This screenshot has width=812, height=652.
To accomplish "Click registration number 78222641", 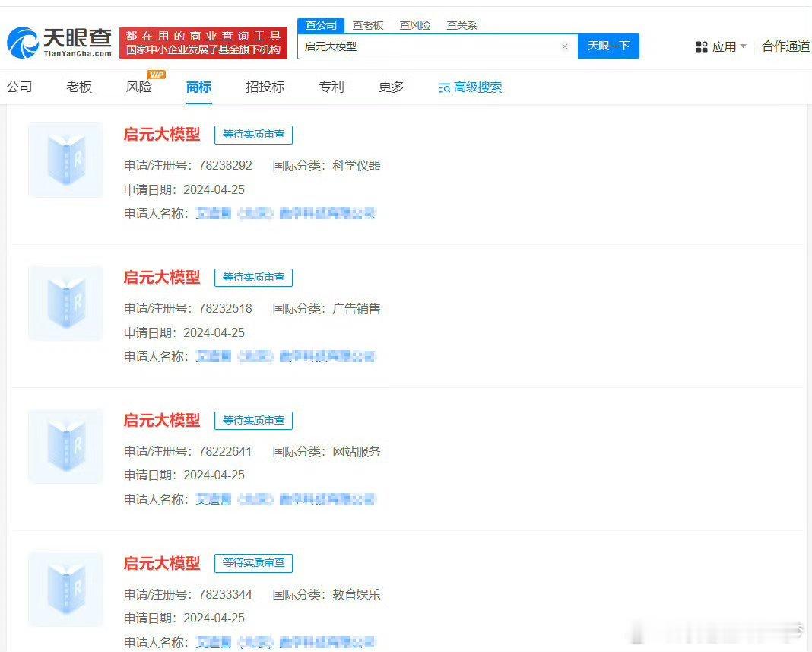I will click(225, 452).
